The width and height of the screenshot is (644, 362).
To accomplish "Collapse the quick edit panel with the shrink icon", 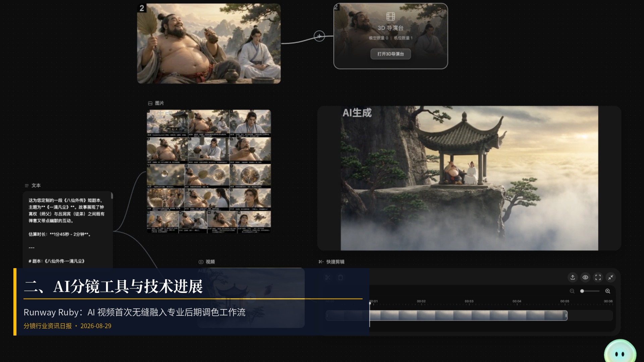I will click(x=611, y=277).
